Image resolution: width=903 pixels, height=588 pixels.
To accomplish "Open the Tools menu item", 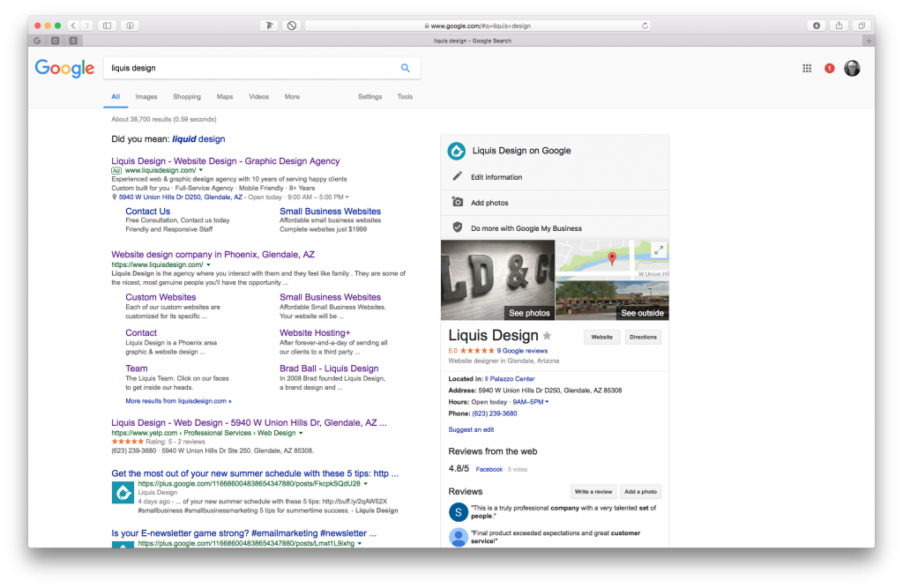I will click(405, 97).
